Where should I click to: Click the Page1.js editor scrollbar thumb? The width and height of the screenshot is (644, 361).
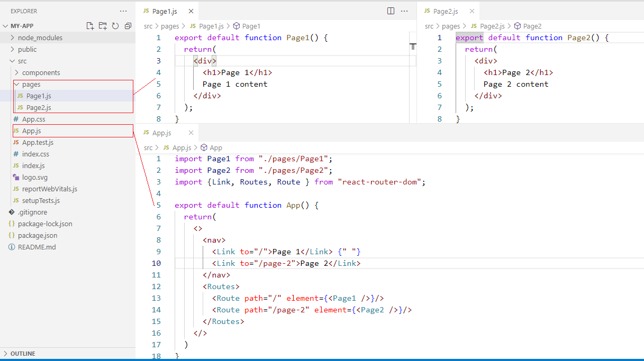(413, 47)
